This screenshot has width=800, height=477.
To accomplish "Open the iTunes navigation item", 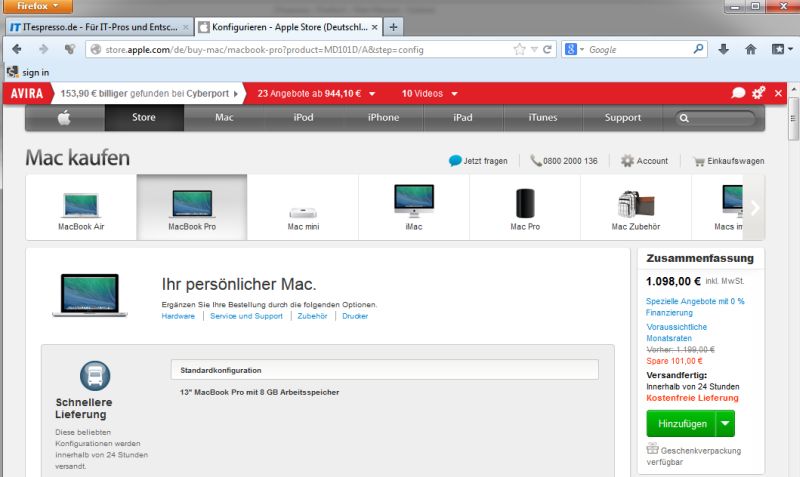I will 543,117.
